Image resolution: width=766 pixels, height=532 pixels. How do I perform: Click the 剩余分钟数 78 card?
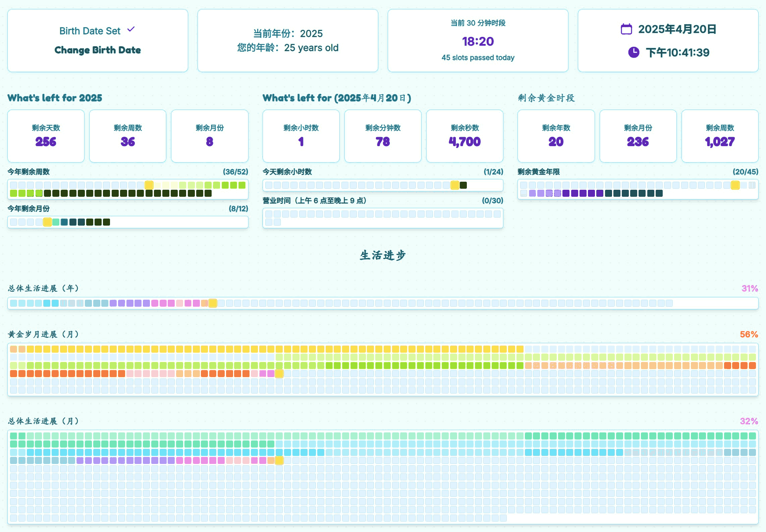(383, 136)
